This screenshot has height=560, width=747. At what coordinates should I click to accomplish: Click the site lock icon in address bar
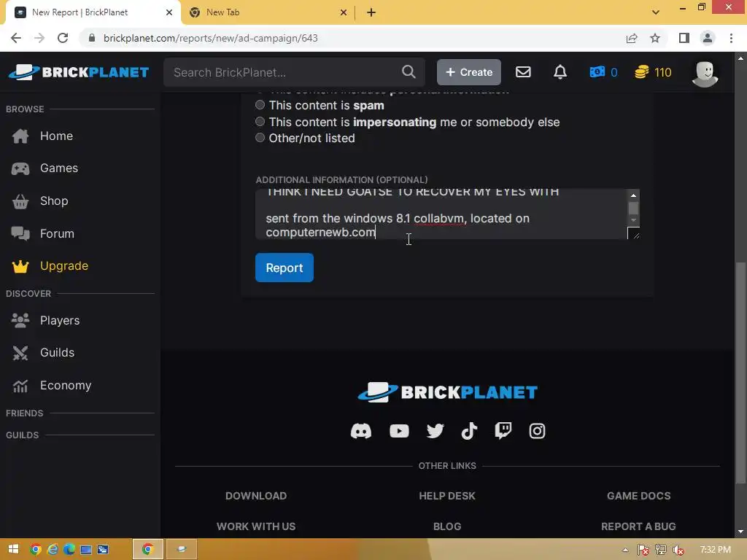coord(92,38)
